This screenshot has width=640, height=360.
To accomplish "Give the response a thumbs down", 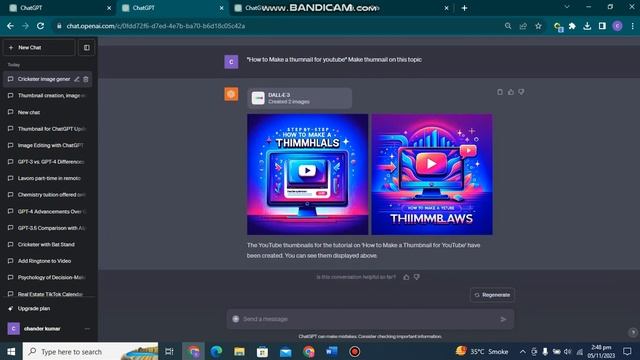I will coord(521,92).
